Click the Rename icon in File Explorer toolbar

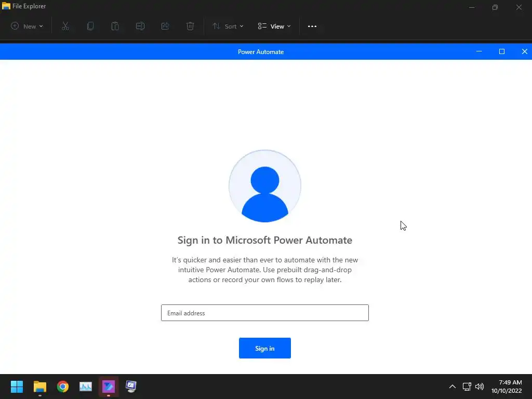[x=140, y=26]
